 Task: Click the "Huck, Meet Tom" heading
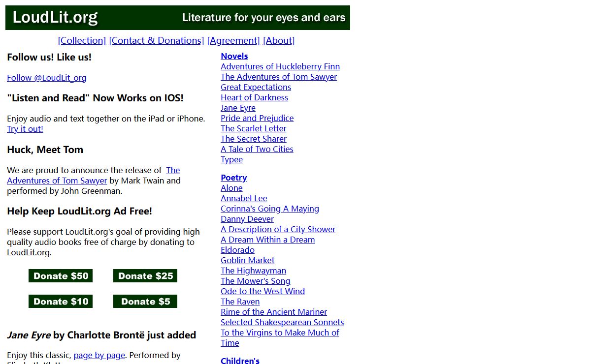[45, 150]
